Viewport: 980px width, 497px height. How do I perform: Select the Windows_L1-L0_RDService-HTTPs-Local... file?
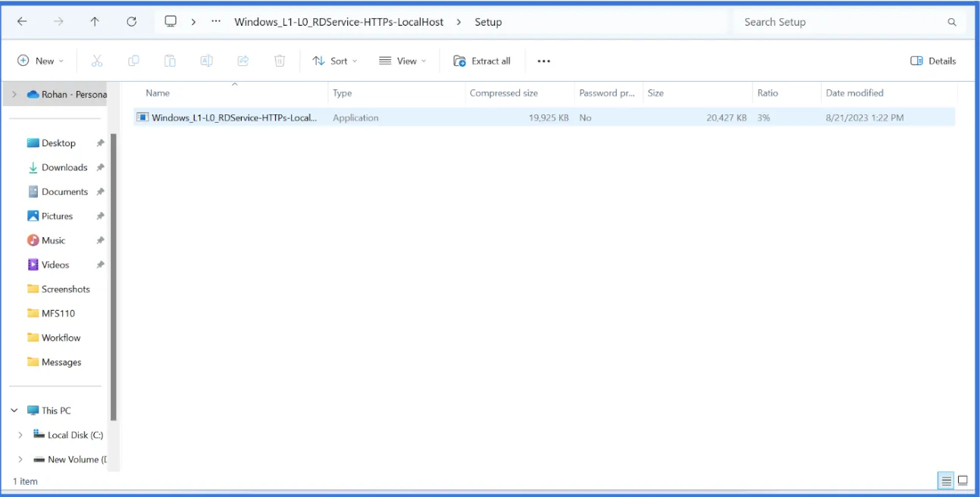[x=233, y=117]
